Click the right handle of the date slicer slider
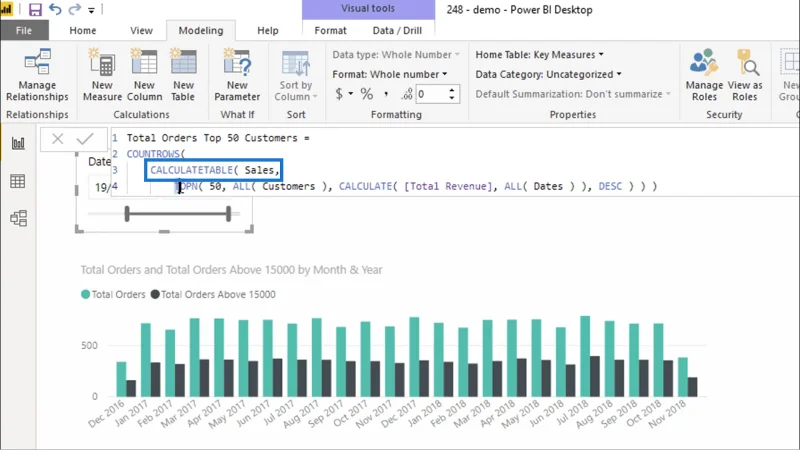Screen dimensions: 800x450 click(x=229, y=214)
